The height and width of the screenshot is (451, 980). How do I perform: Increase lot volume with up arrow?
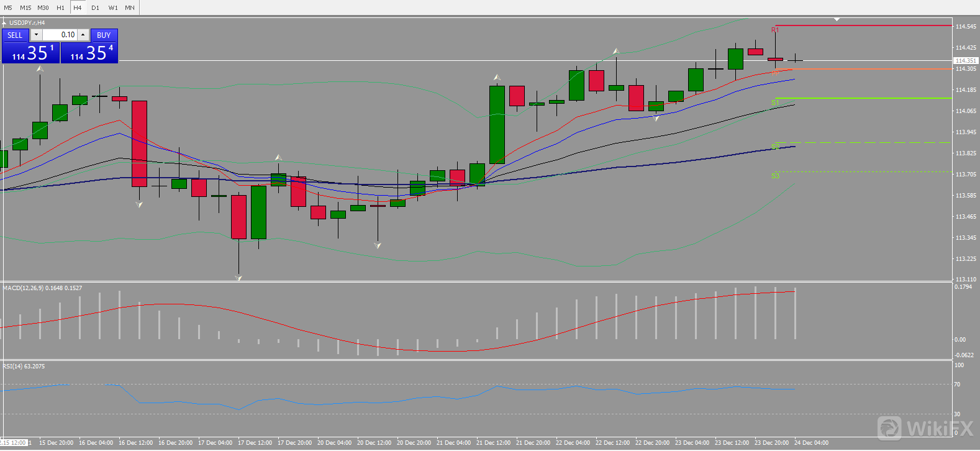[83, 35]
